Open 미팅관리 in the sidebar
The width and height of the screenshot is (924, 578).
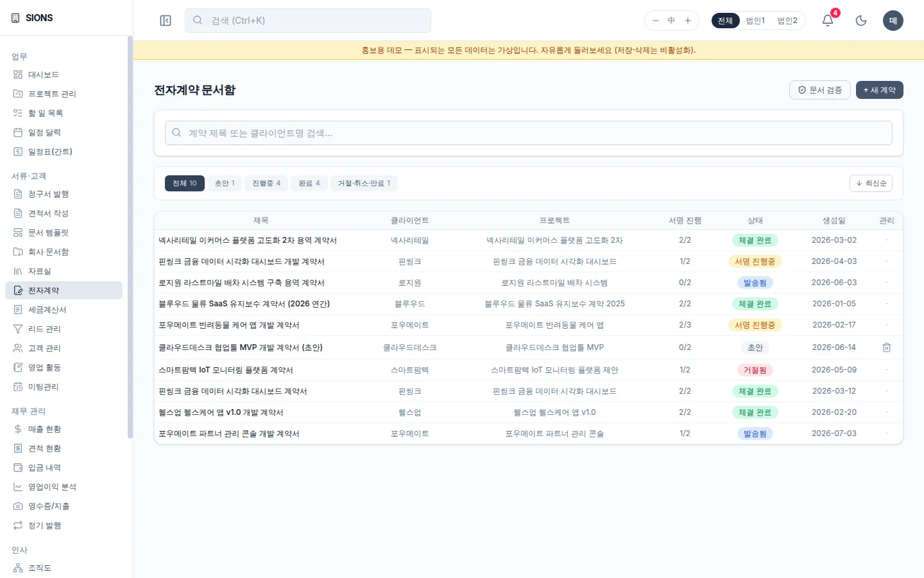[64, 387]
